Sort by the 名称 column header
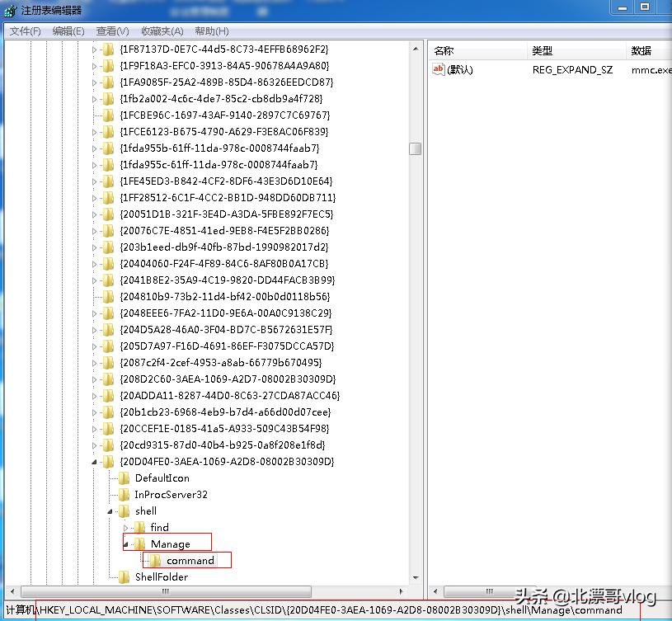This screenshot has height=621, width=672. tap(477, 50)
